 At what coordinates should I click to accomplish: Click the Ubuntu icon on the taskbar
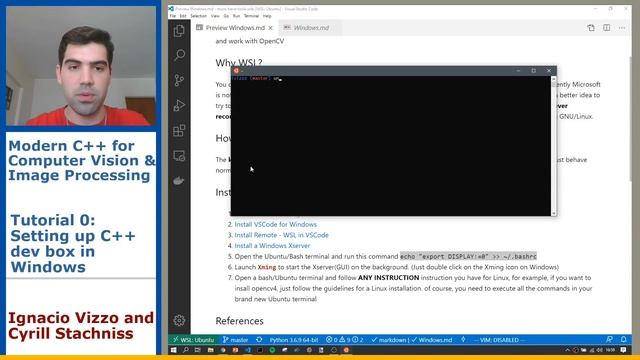pos(346,350)
